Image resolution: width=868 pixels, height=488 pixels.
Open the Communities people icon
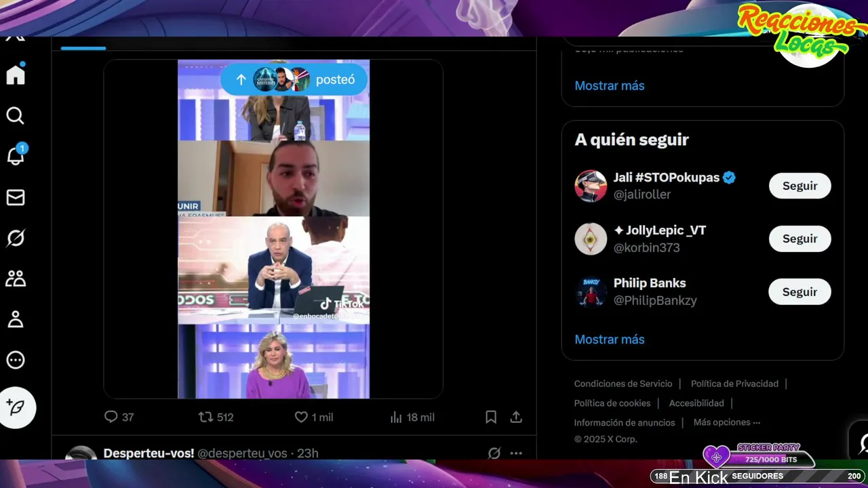click(x=16, y=279)
